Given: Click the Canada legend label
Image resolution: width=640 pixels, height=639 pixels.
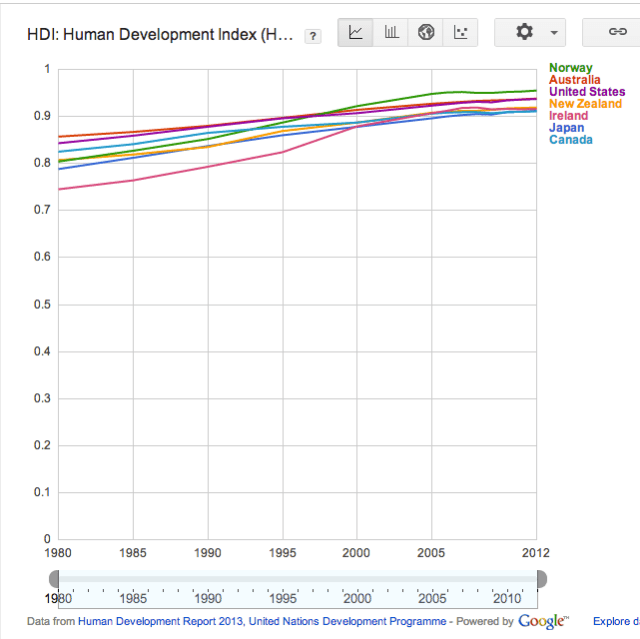Looking at the screenshot, I should click(x=570, y=140).
